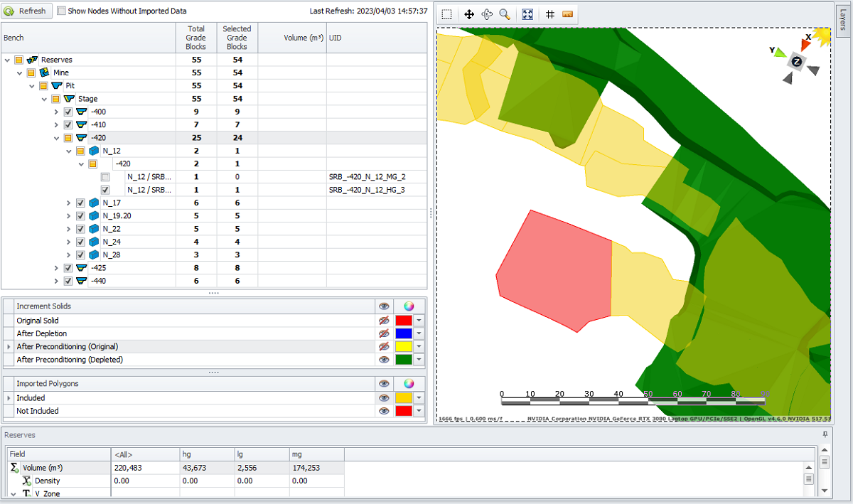Open the Layers side tab
The image size is (853, 504).
[842, 21]
